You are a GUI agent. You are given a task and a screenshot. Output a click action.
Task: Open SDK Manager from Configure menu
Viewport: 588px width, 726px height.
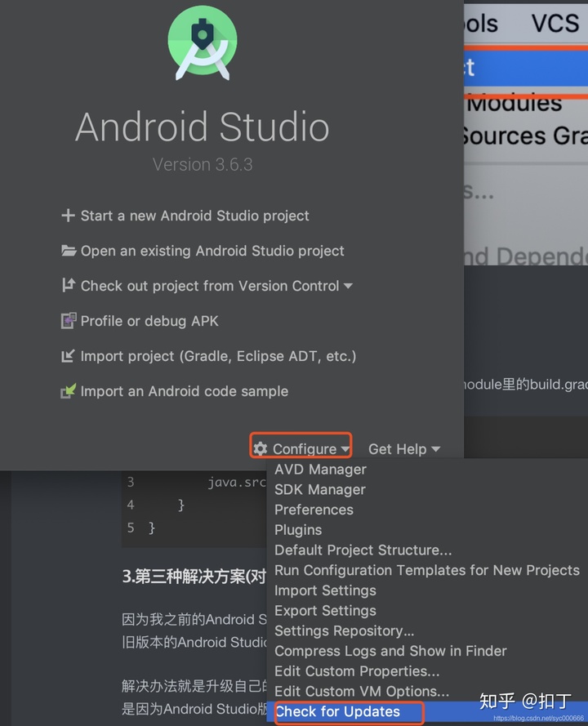tap(320, 489)
